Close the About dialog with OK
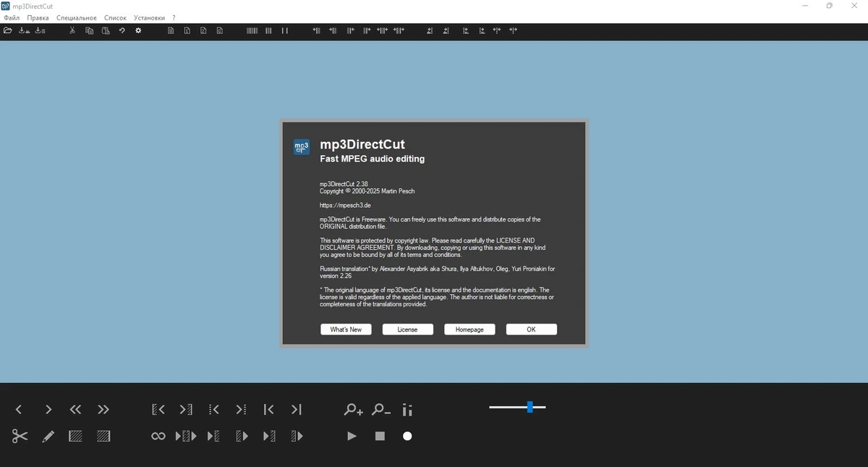868x467 pixels. point(532,329)
